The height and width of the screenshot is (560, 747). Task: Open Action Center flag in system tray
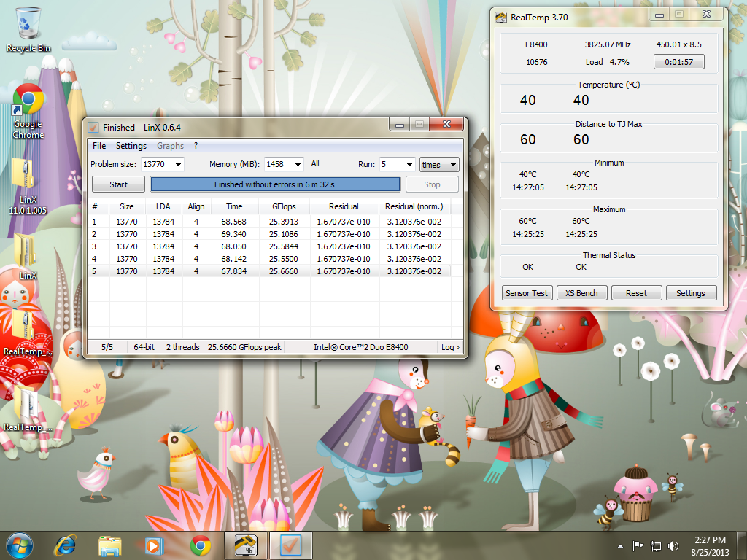[638, 546]
